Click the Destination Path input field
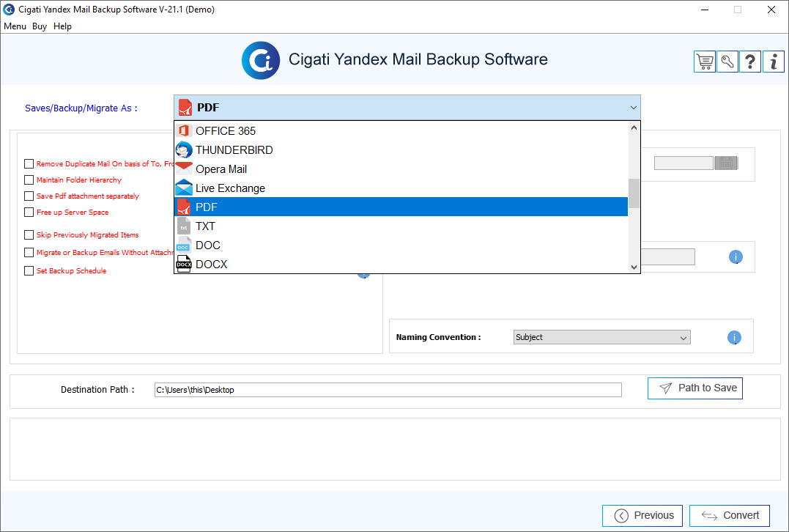 pyautogui.click(x=388, y=390)
